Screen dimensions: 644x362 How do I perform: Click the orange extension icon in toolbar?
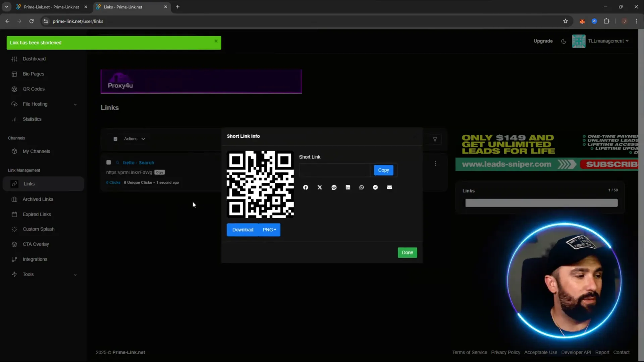pyautogui.click(x=582, y=21)
